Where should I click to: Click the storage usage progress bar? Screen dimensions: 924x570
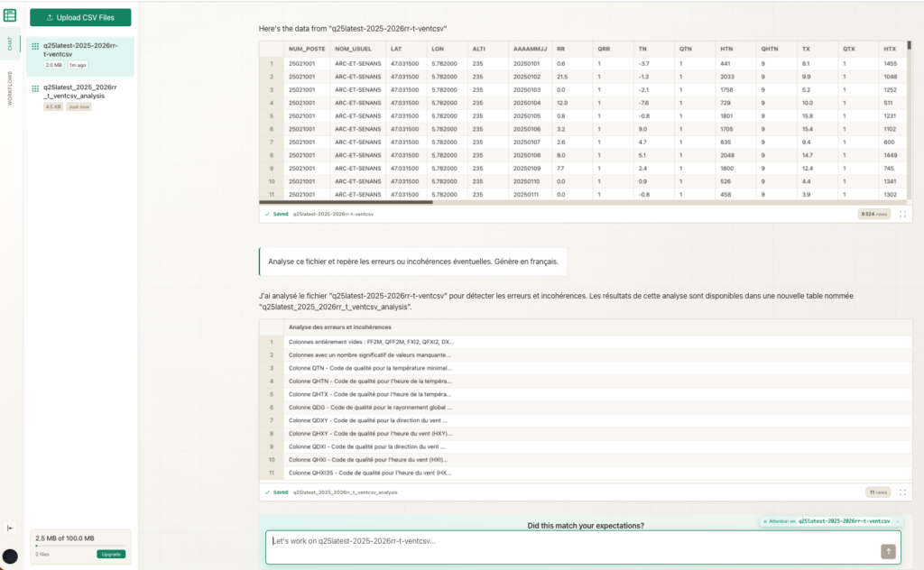click(65, 546)
